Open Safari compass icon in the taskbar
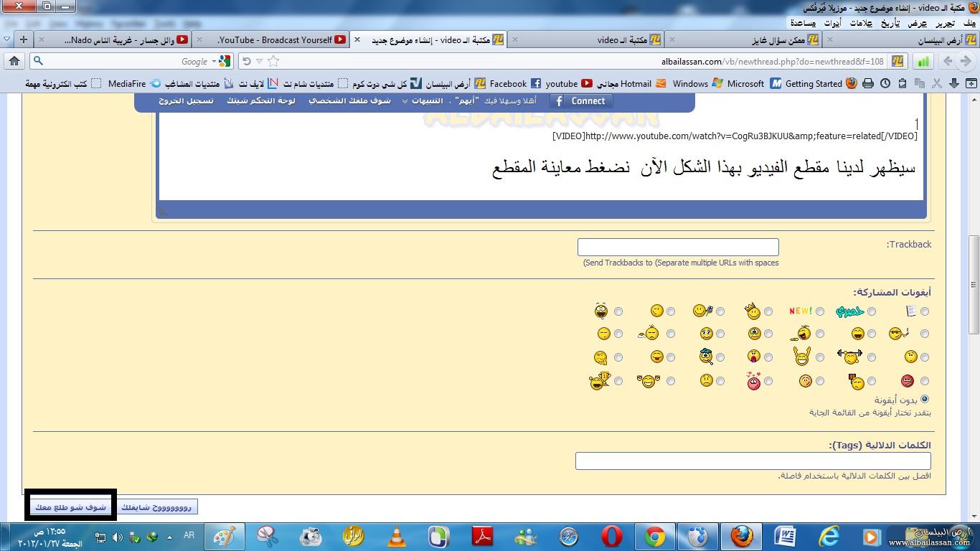This screenshot has width=980, height=551. (x=568, y=536)
